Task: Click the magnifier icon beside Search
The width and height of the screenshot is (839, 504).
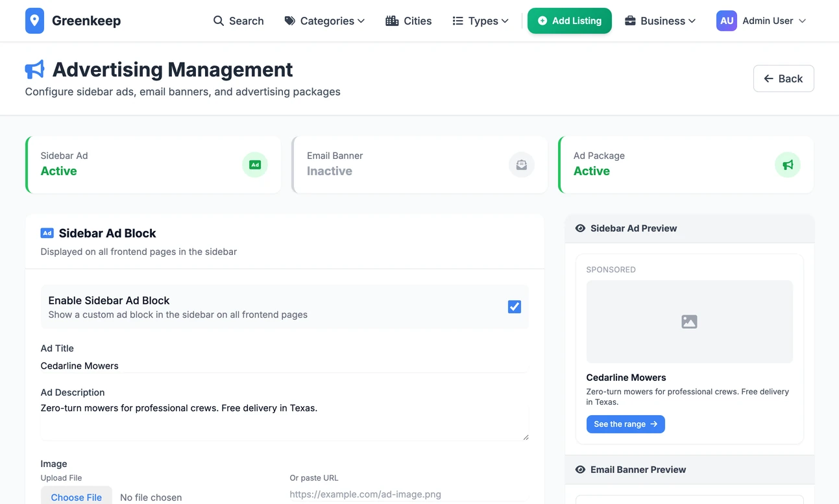Action: [x=219, y=21]
